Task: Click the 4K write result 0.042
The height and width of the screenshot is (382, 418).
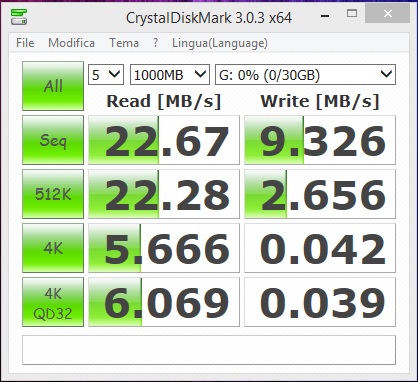Action: [320, 248]
